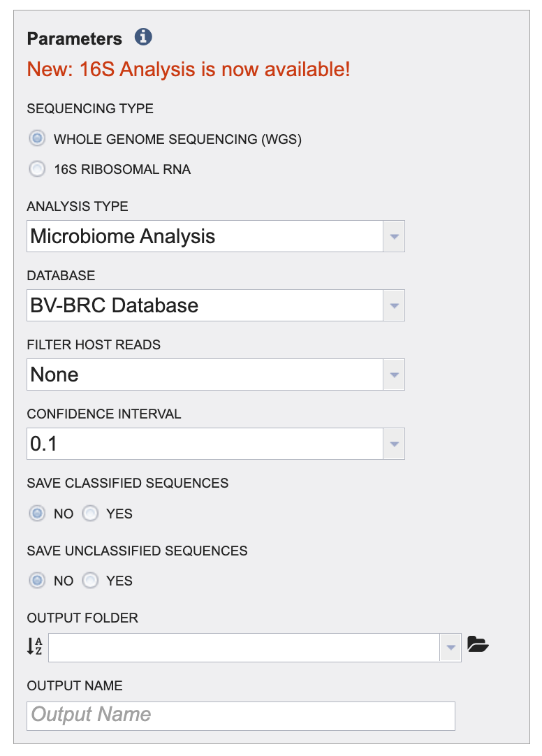
Task: Click the DATABASE label
Action: (x=61, y=275)
